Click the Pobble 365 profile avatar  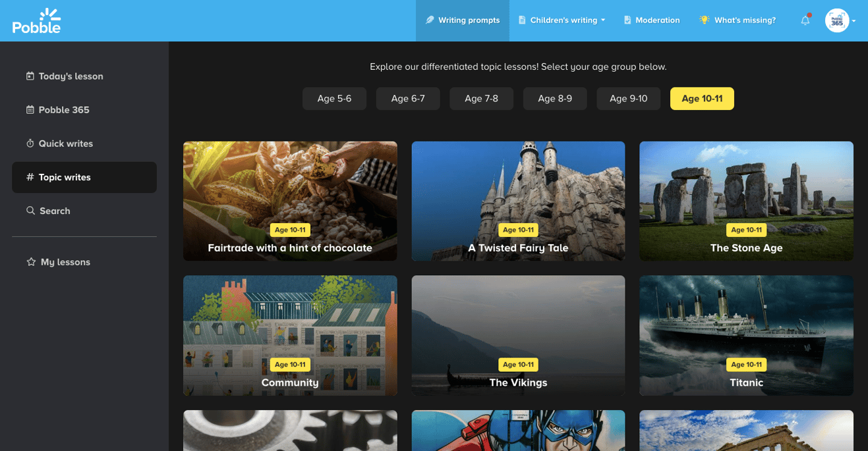836,20
